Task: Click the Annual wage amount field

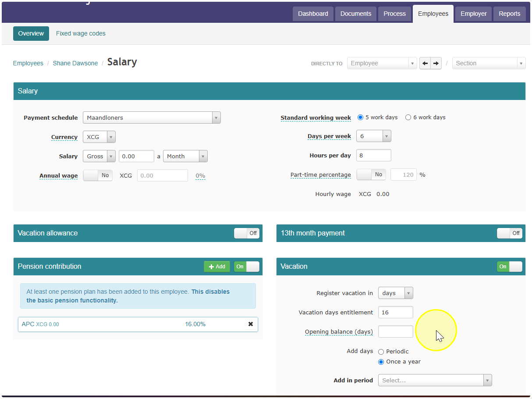Action: [x=163, y=175]
